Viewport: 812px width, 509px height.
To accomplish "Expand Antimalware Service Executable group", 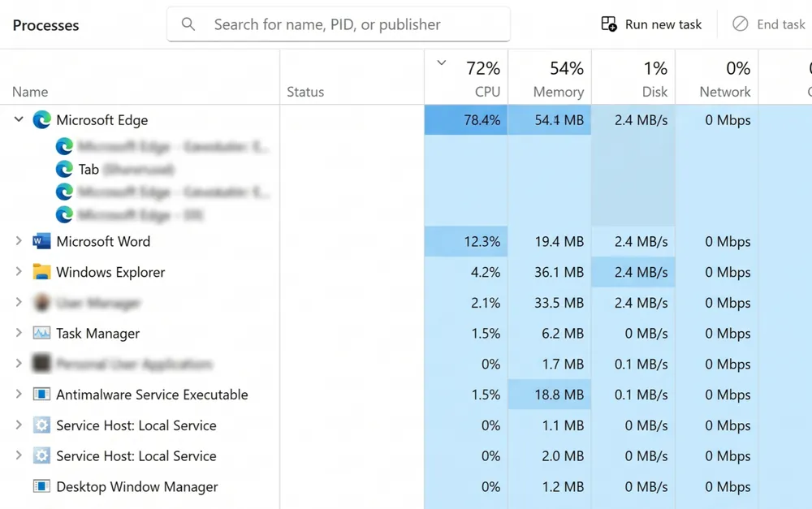I will pyautogui.click(x=19, y=394).
